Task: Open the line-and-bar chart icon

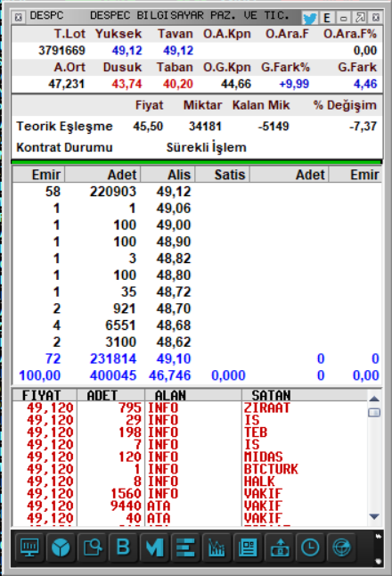Action: [216, 547]
